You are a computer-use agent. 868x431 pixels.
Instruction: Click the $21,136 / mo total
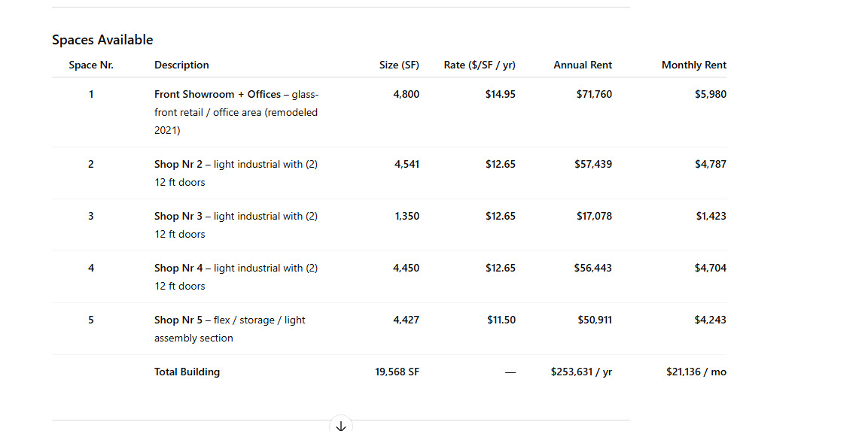coord(696,372)
